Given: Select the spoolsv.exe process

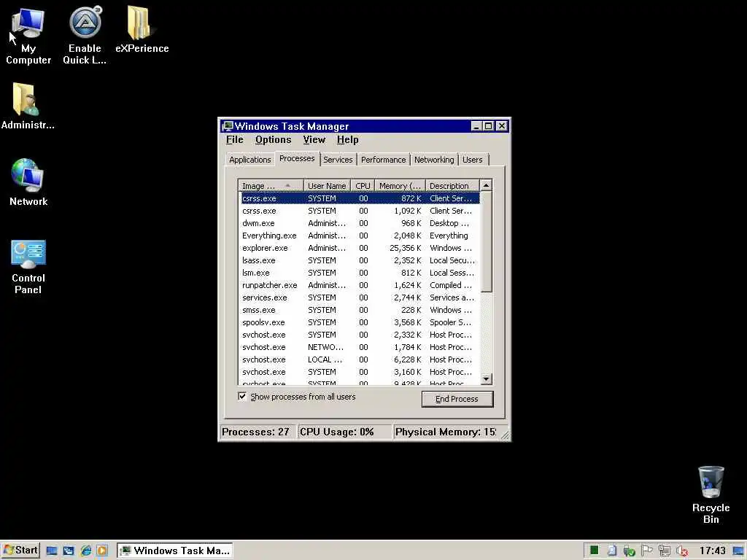Looking at the screenshot, I should [x=359, y=322].
